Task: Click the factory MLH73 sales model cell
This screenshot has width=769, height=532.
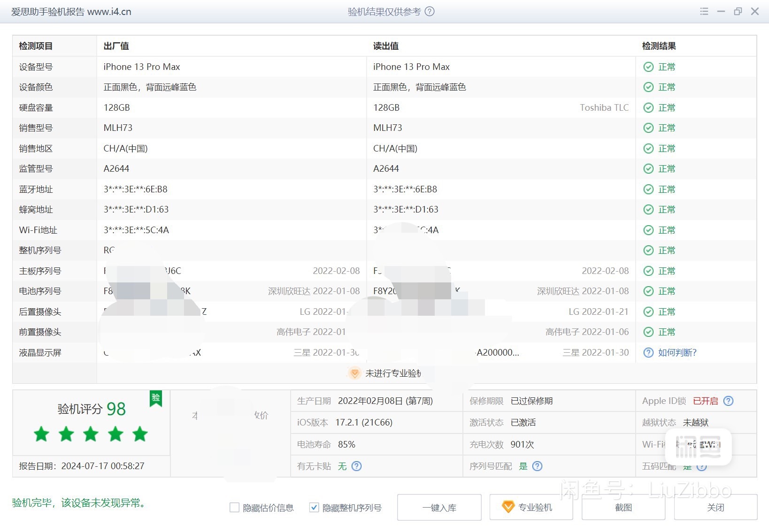Action: tap(118, 128)
